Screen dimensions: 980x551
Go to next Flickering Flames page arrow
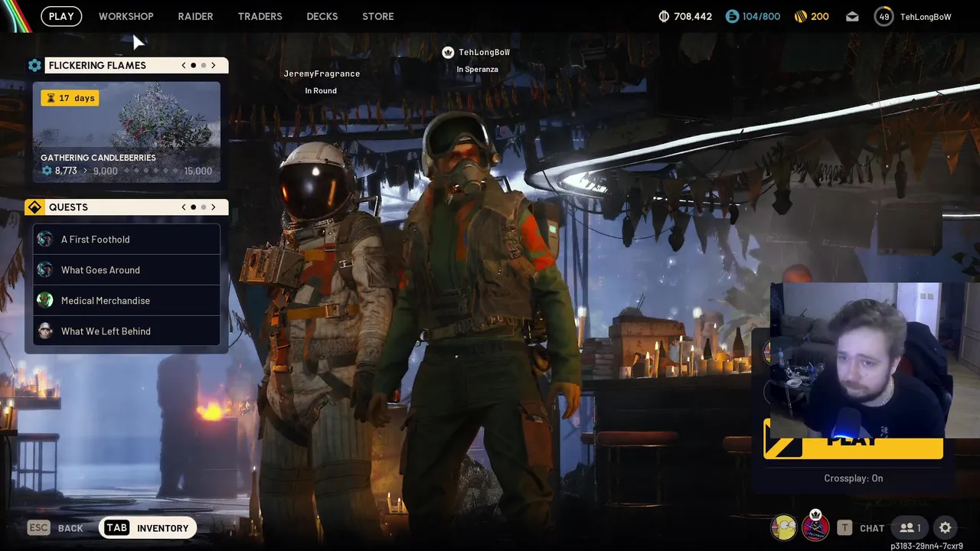(214, 65)
